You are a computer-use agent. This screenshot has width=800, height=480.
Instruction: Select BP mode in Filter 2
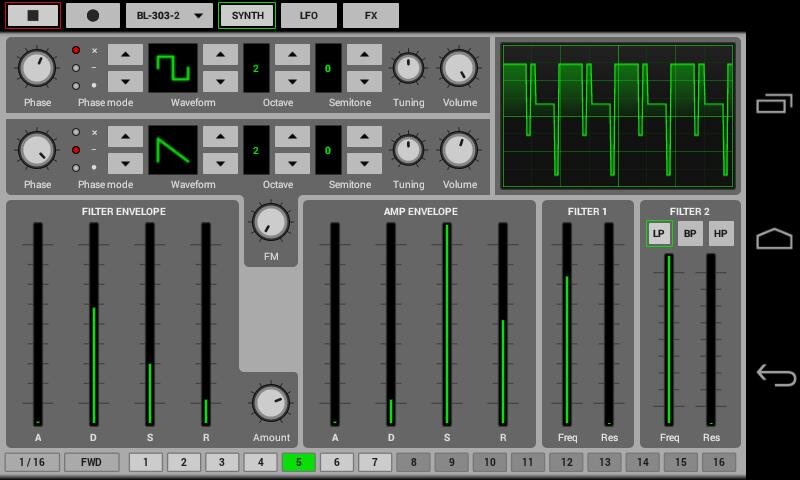coord(690,234)
